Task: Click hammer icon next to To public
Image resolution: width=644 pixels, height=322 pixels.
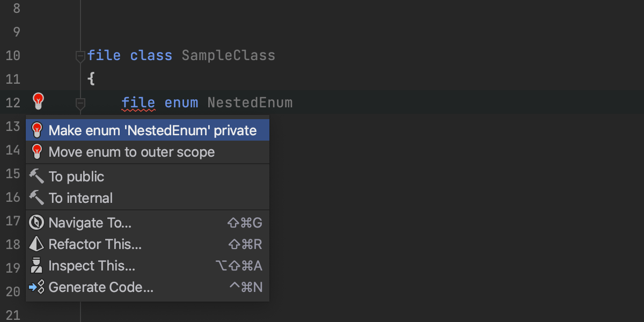Action: (36, 177)
